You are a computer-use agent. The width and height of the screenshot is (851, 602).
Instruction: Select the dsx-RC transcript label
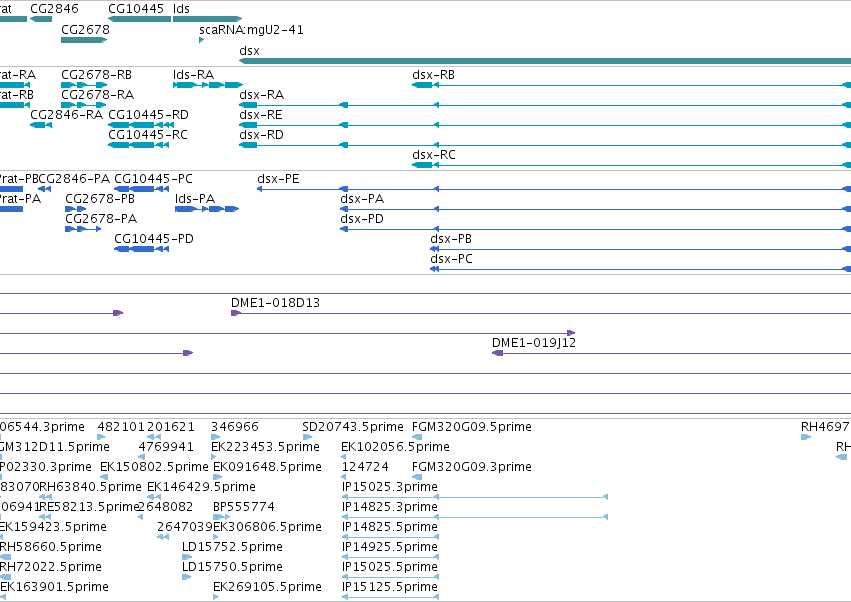coord(434,155)
